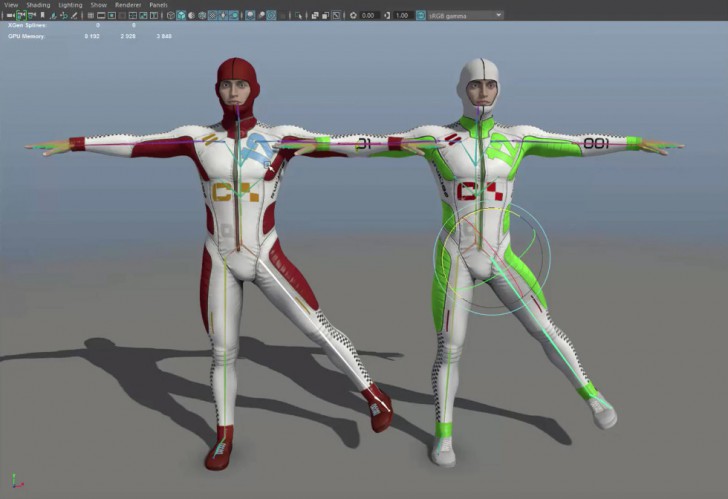Screen dimensions: 728x499
Task: Open the Renderer menu
Action: point(128,5)
